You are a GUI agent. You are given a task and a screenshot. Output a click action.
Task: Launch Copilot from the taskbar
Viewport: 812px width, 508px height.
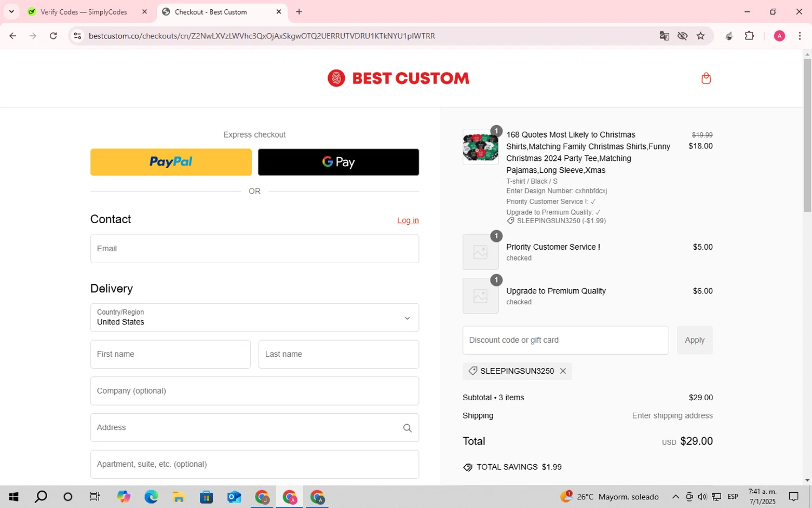click(x=123, y=497)
